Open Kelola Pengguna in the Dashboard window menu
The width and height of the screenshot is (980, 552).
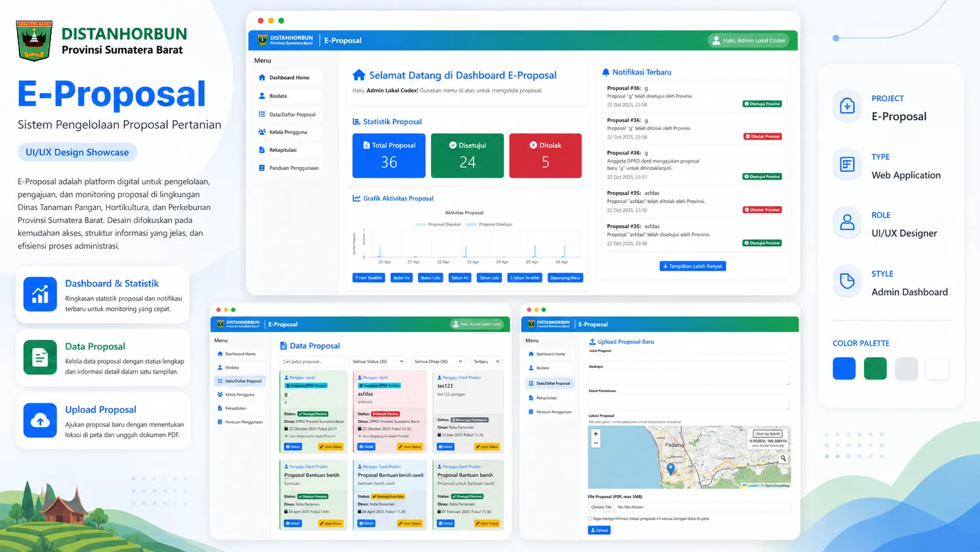pos(290,132)
